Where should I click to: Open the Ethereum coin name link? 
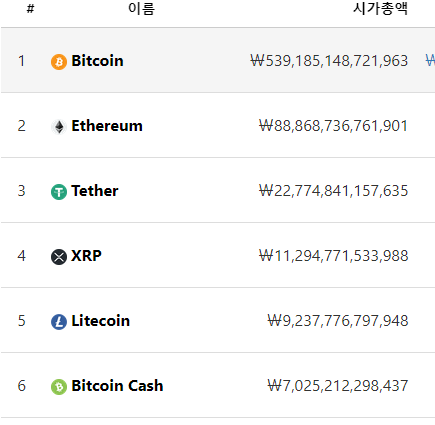coord(107,126)
